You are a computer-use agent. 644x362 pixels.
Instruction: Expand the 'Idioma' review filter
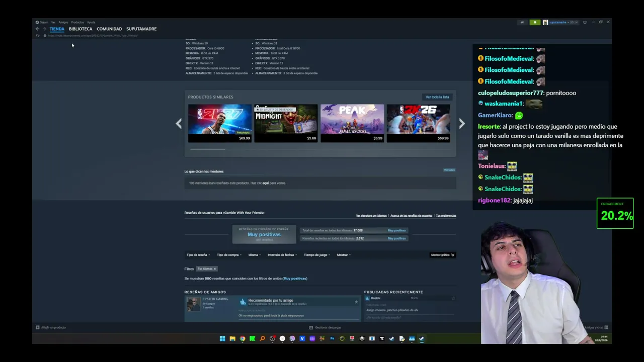(255, 255)
